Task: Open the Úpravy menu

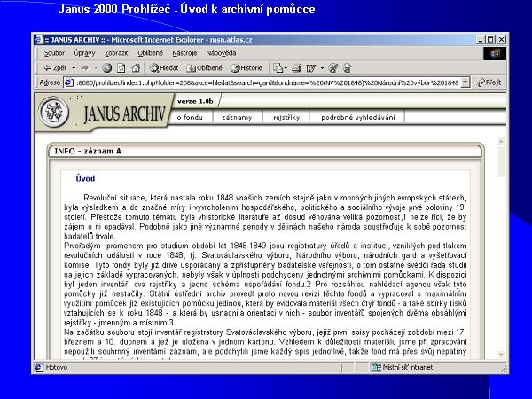Action: click(x=84, y=53)
